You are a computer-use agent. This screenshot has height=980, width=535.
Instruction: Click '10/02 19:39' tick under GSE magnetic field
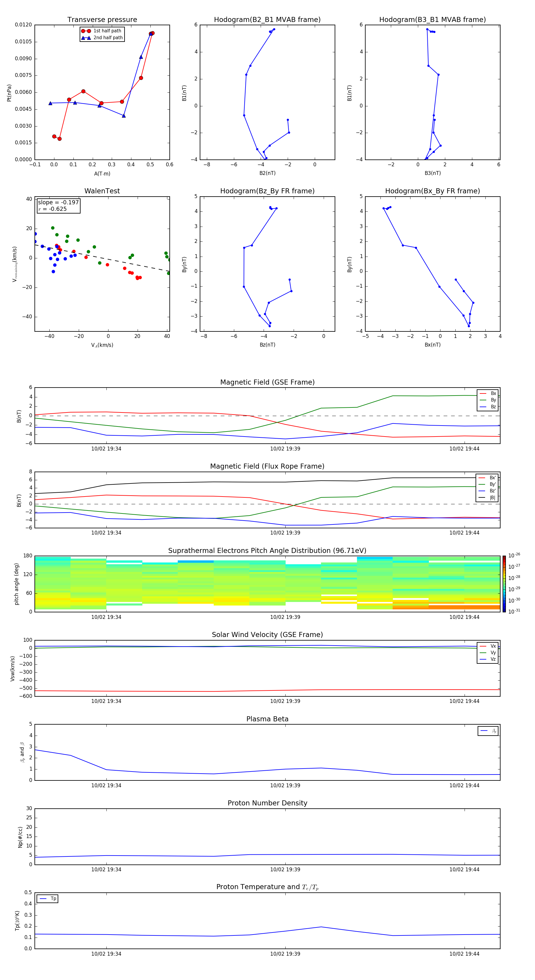285,449
